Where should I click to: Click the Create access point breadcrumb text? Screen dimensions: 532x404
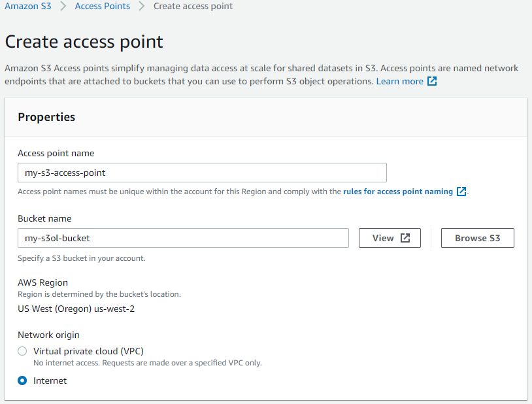pos(193,6)
